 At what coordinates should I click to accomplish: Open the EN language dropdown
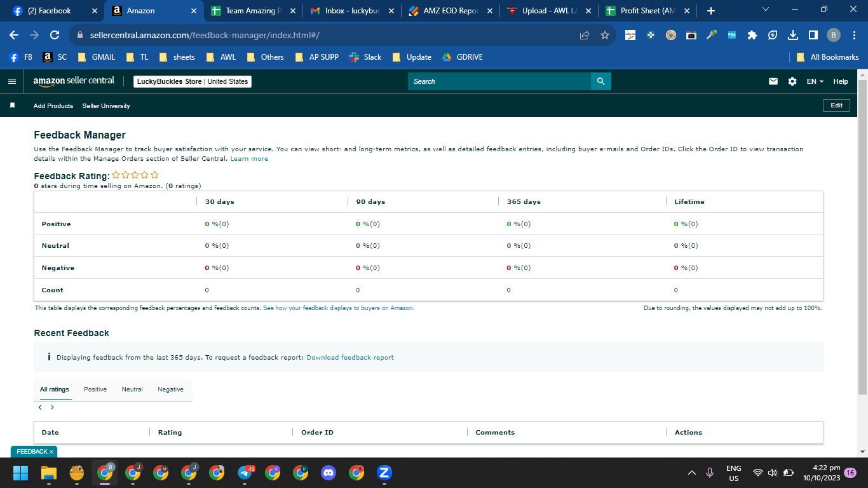pyautogui.click(x=815, y=81)
